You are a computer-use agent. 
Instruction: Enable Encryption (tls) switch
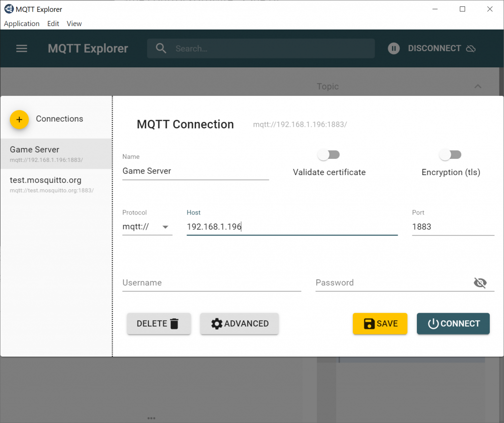(x=450, y=155)
